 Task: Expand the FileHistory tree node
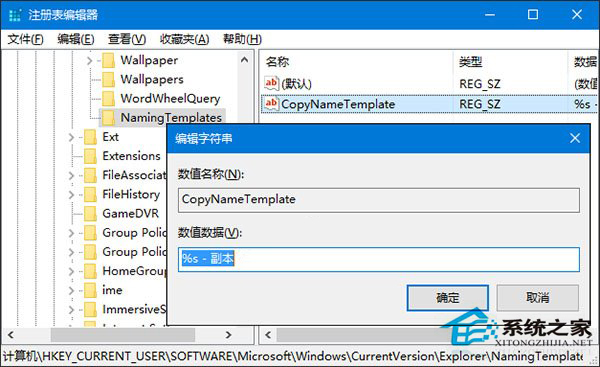71,194
